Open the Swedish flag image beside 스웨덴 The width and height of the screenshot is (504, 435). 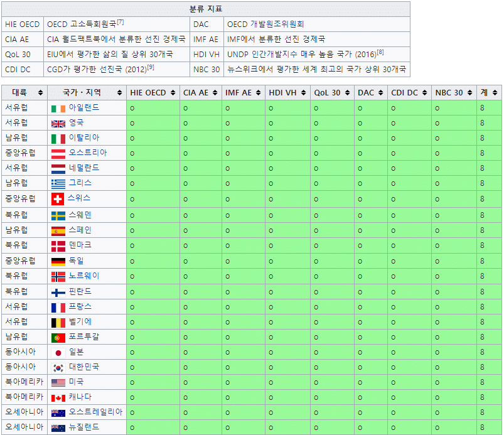[x=58, y=216]
